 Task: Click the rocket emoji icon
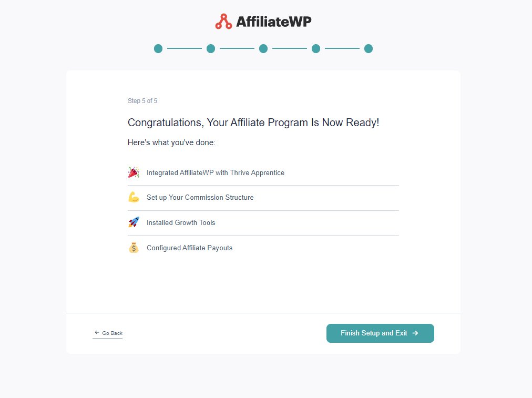pos(134,222)
